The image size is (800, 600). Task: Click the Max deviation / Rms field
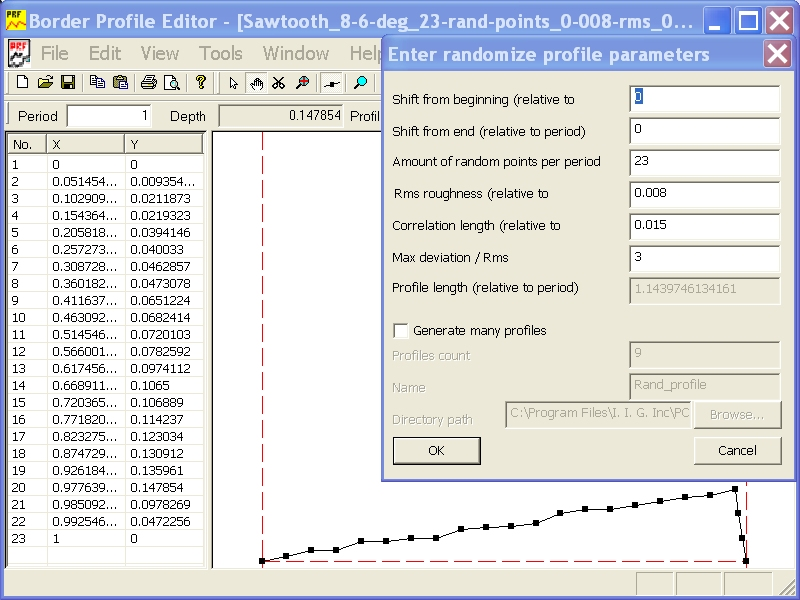pos(705,258)
